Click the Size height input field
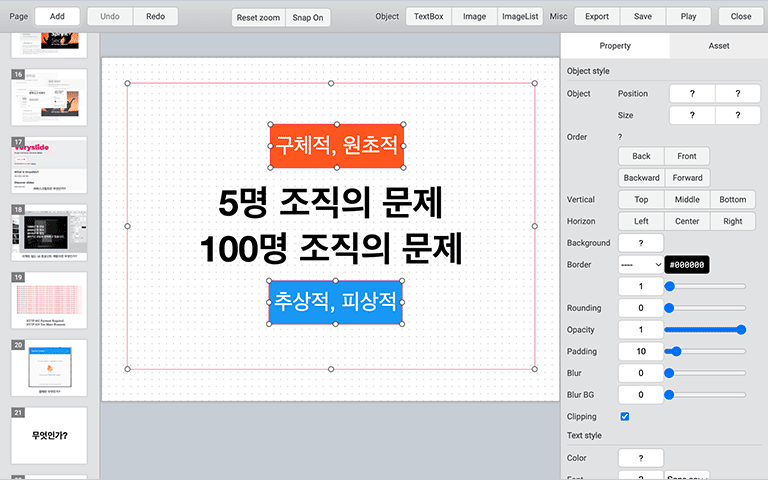The image size is (768, 480). coord(738,115)
